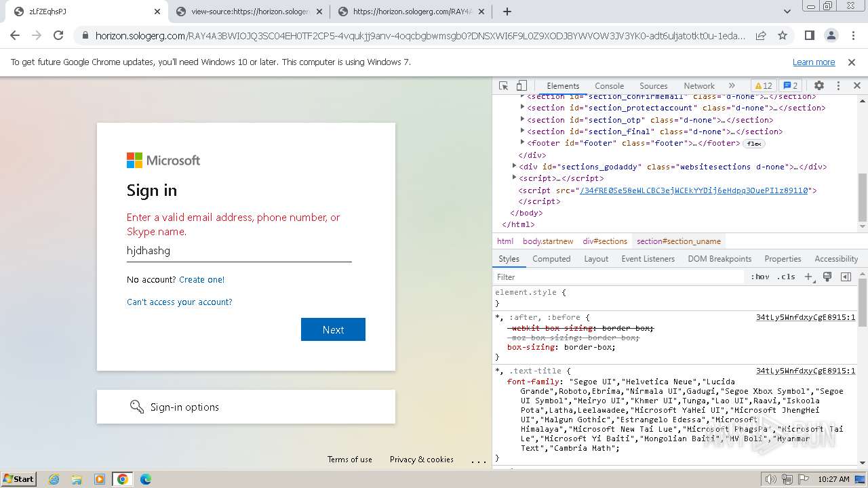The height and width of the screenshot is (488, 868).
Task: Open the Sources DevTools tab
Action: (x=654, y=86)
